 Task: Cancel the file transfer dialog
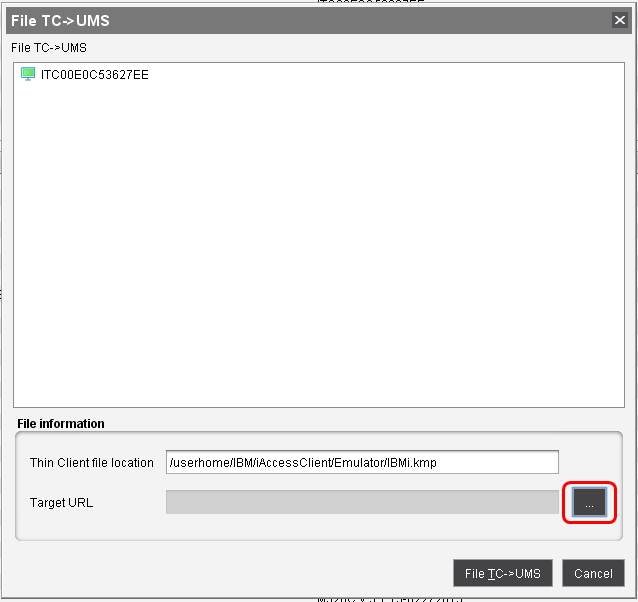[593, 573]
